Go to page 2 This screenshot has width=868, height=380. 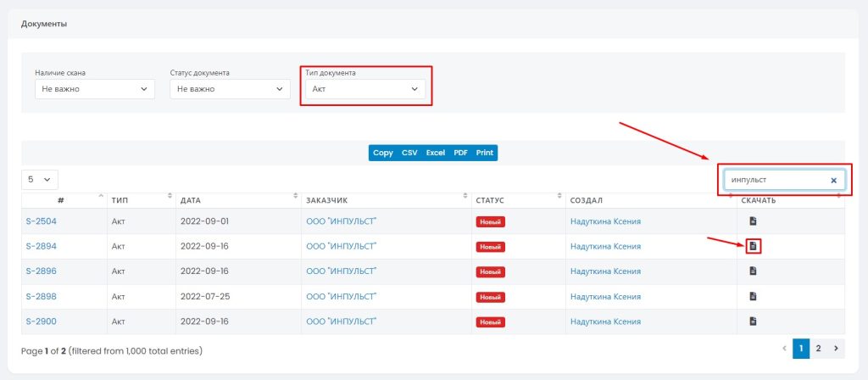818,349
